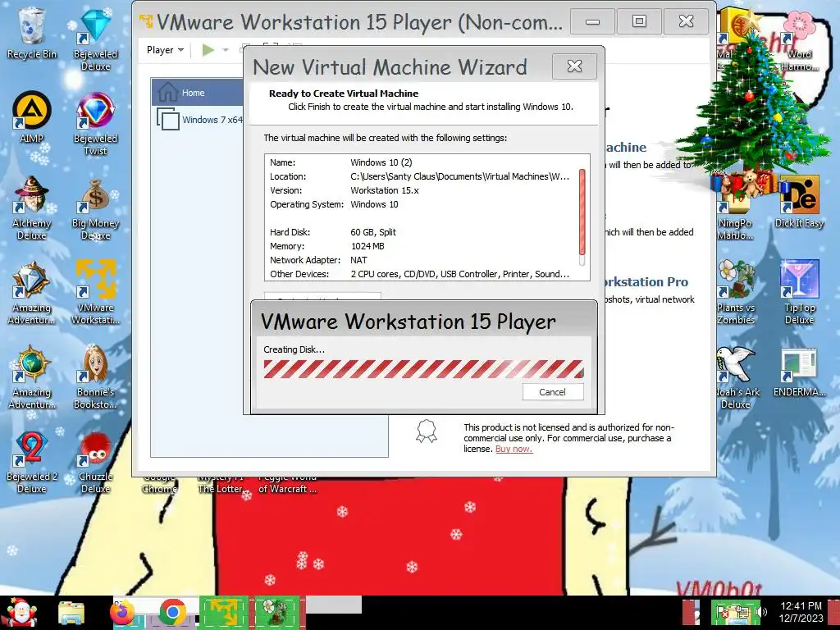Click the volume speaker tray icon
The width and height of the screenshot is (840, 630).
click(x=761, y=612)
